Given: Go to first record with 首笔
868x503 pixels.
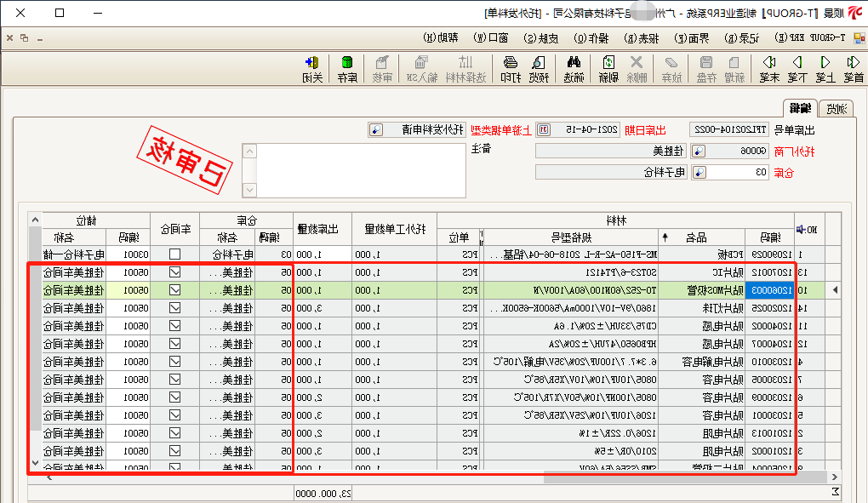Looking at the screenshot, I should (853, 67).
